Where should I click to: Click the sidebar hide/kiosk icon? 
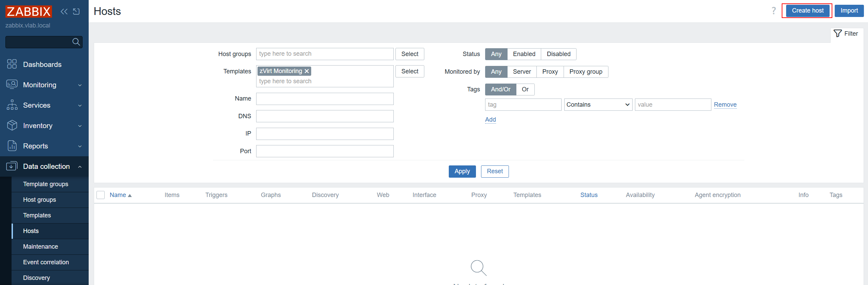tap(76, 12)
